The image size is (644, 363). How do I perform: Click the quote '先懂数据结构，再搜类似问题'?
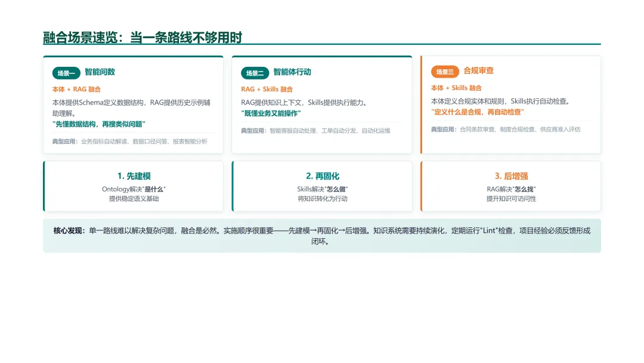click(98, 124)
